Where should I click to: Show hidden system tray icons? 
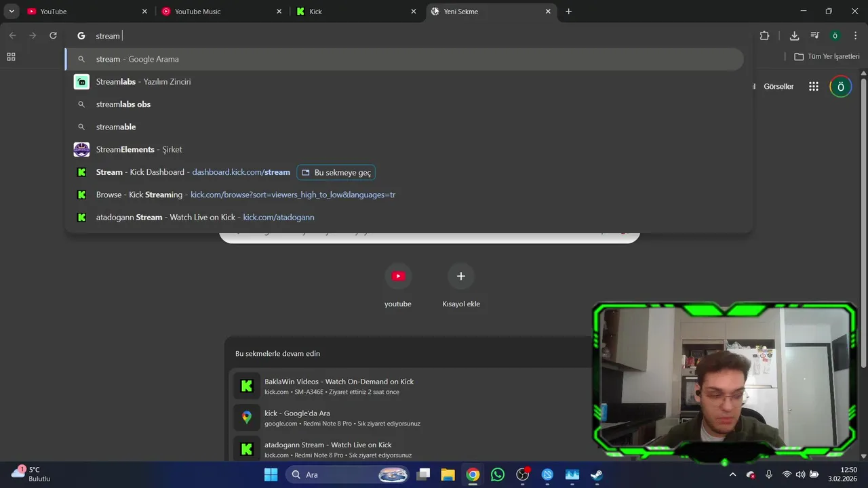tap(732, 474)
